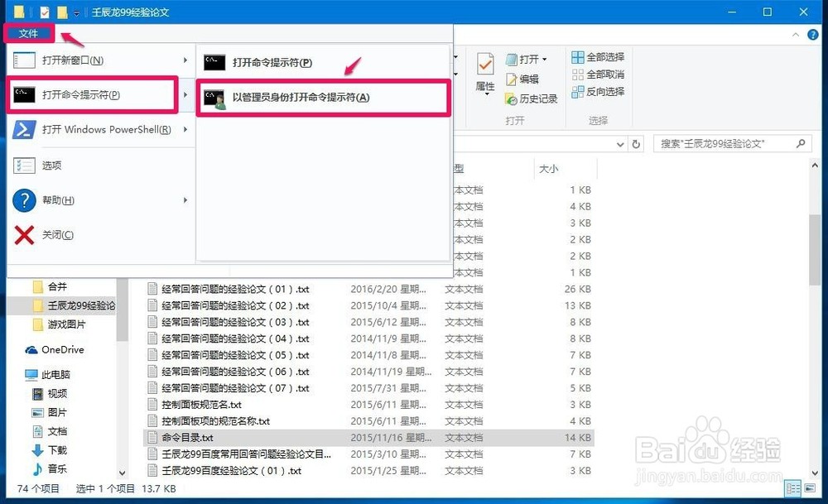This screenshot has height=504, width=828.
Task: Expand the 打开 (Open) dropdown in ribbon
Action: [546, 59]
